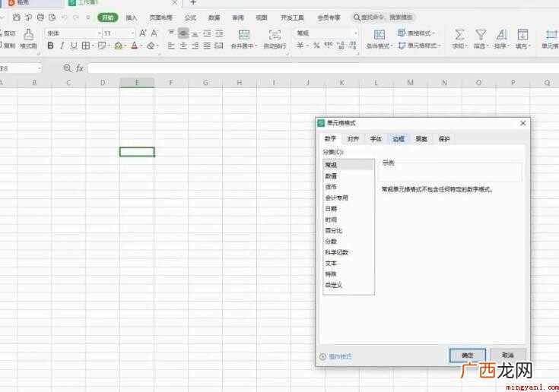559x392 pixels.
Task: Select column header H
Action: (240, 83)
